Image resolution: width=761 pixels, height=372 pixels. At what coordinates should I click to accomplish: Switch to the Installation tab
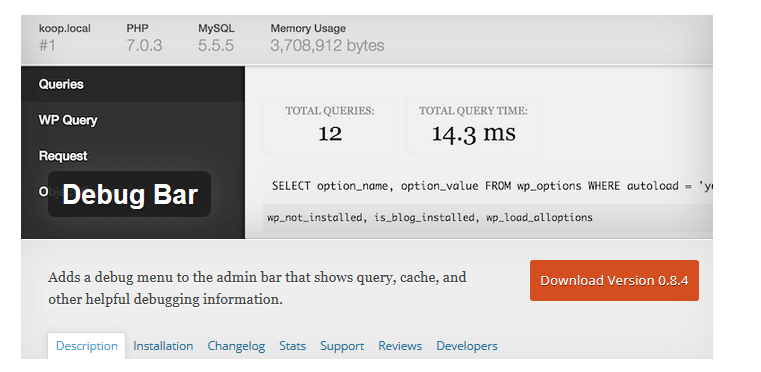coord(163,346)
